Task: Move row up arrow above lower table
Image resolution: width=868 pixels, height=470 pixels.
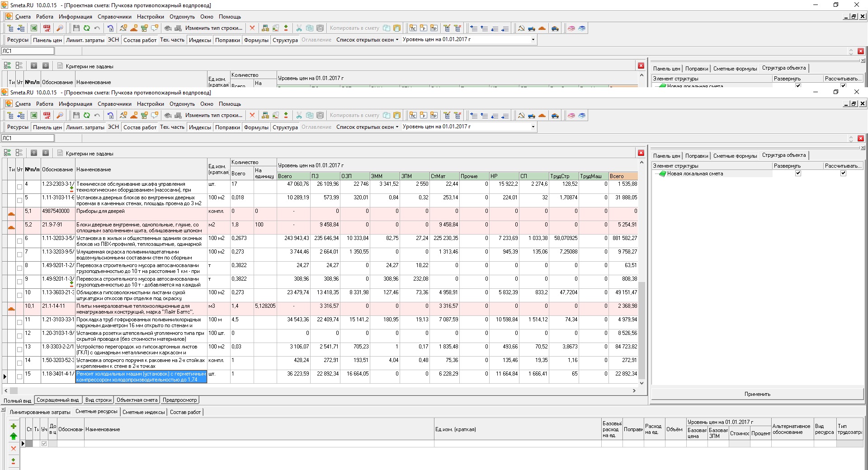Action: (34, 153)
